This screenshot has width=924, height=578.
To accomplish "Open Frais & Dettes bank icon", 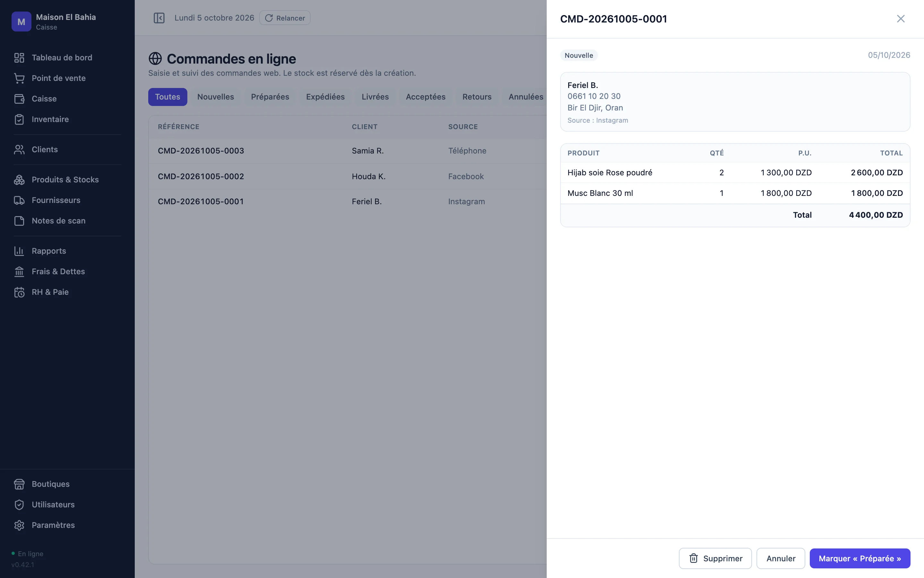I will pyautogui.click(x=19, y=271).
